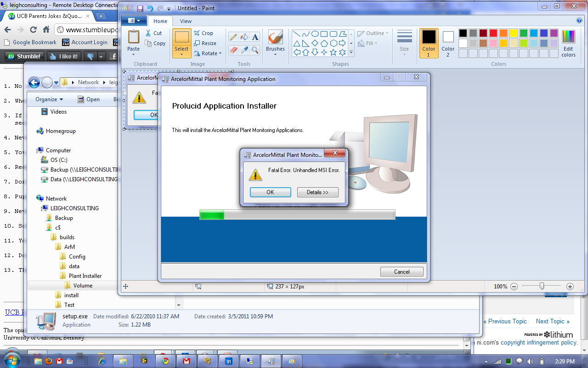Open the Resize command in Paint

pos(205,43)
